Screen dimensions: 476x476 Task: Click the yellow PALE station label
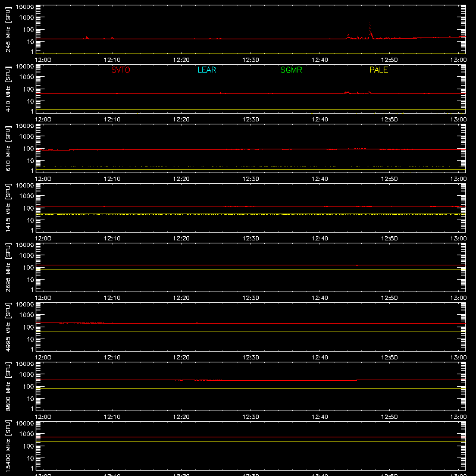378,70
